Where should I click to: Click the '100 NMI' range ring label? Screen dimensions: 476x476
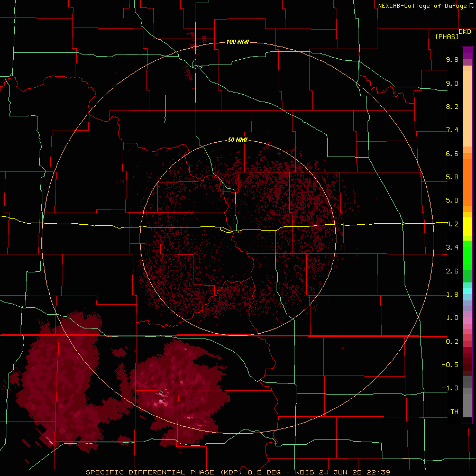(x=237, y=42)
